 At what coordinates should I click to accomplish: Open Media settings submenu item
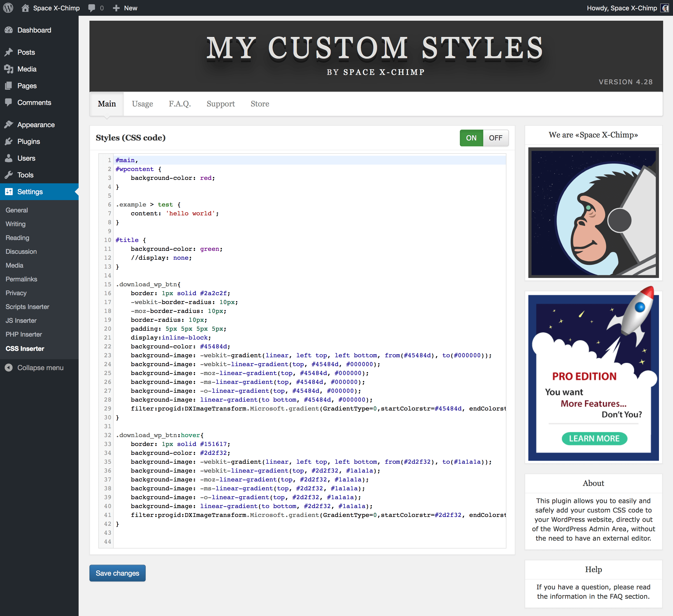click(14, 265)
